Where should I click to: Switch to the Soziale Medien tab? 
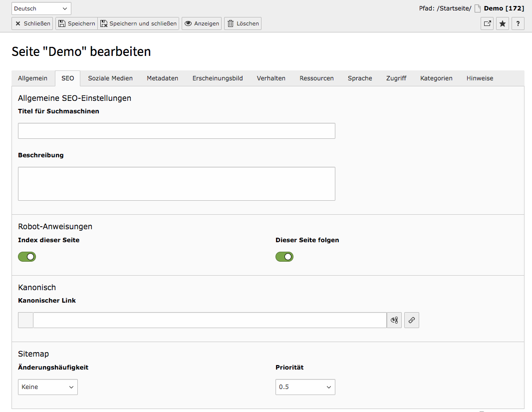110,78
